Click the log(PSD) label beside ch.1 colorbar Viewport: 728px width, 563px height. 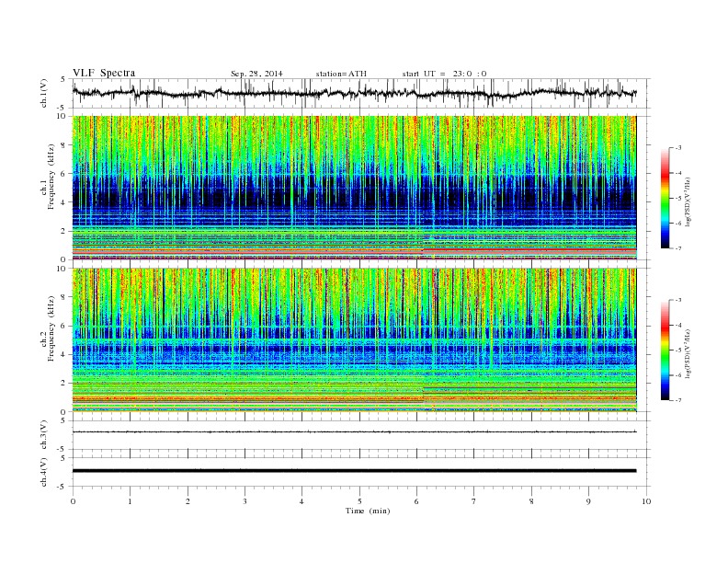click(x=688, y=202)
